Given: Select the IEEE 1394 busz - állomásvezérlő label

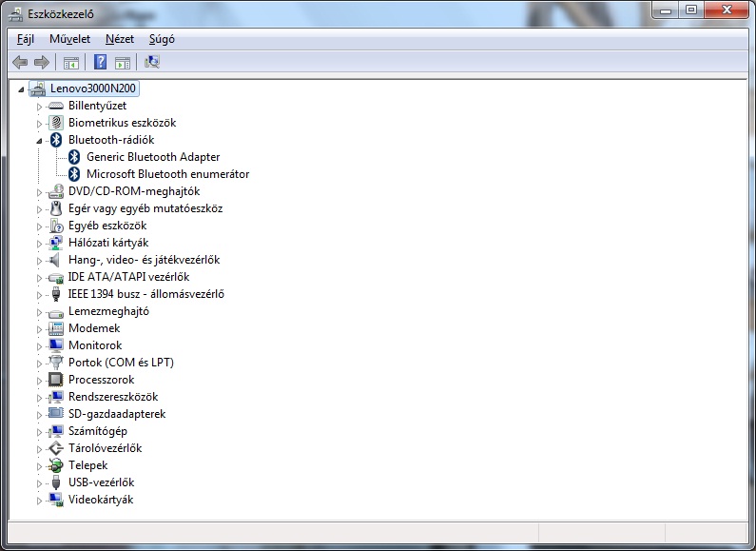Looking at the screenshot, I should coord(146,294).
